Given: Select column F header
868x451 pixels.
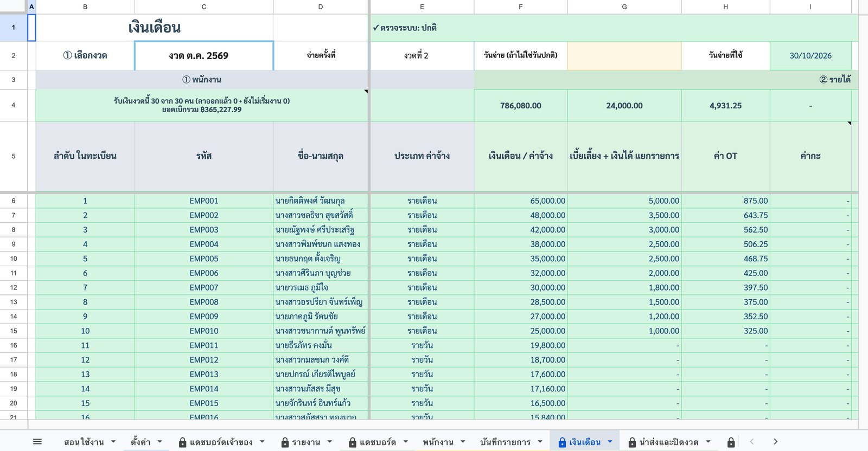Looking at the screenshot, I should [521, 7].
